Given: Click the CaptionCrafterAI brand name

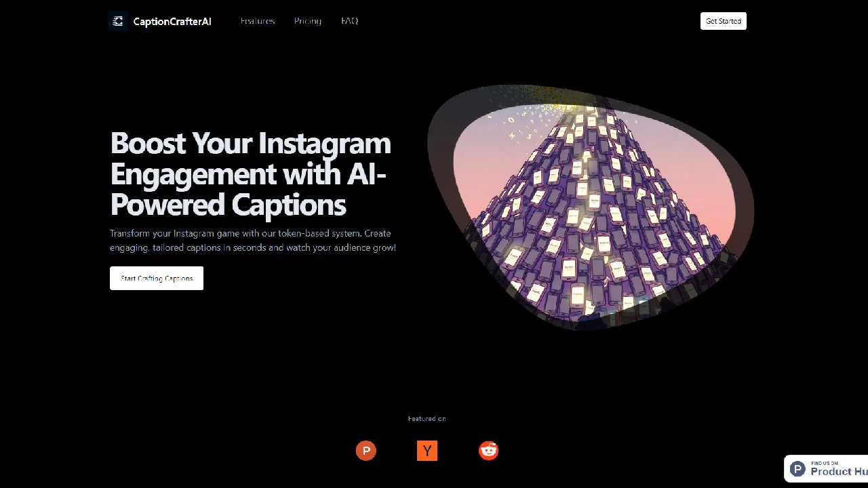Looking at the screenshot, I should [172, 21].
